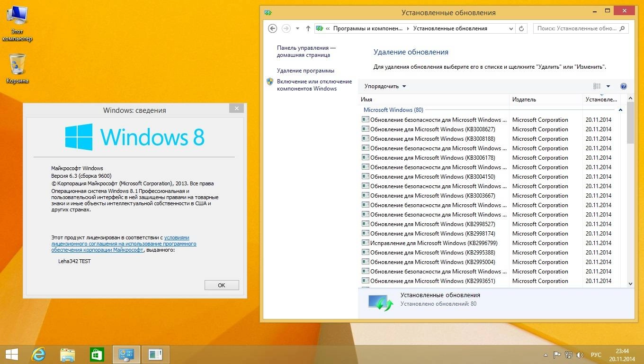The image size is (644, 364).
Task: Change the view layout icon
Action: coord(597,86)
